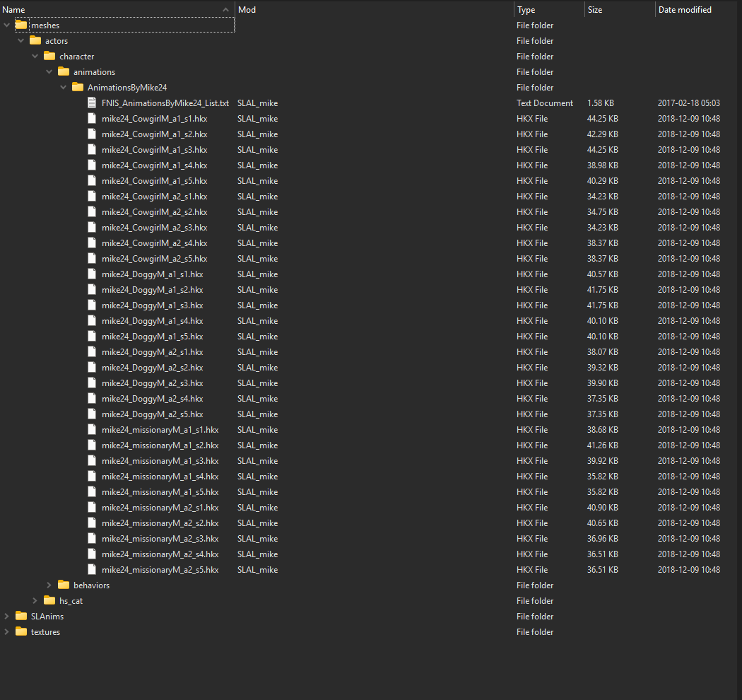Click file icon of mike24_DoggyM_a1_s4.hkx
Viewport: 742px width, 700px height.
pyautogui.click(x=92, y=320)
